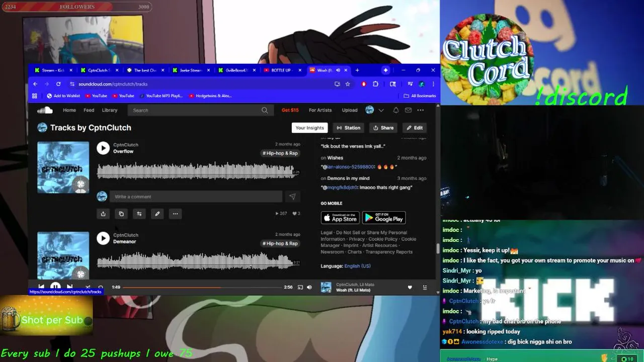Mute the Woah tab audio

(x=338, y=70)
